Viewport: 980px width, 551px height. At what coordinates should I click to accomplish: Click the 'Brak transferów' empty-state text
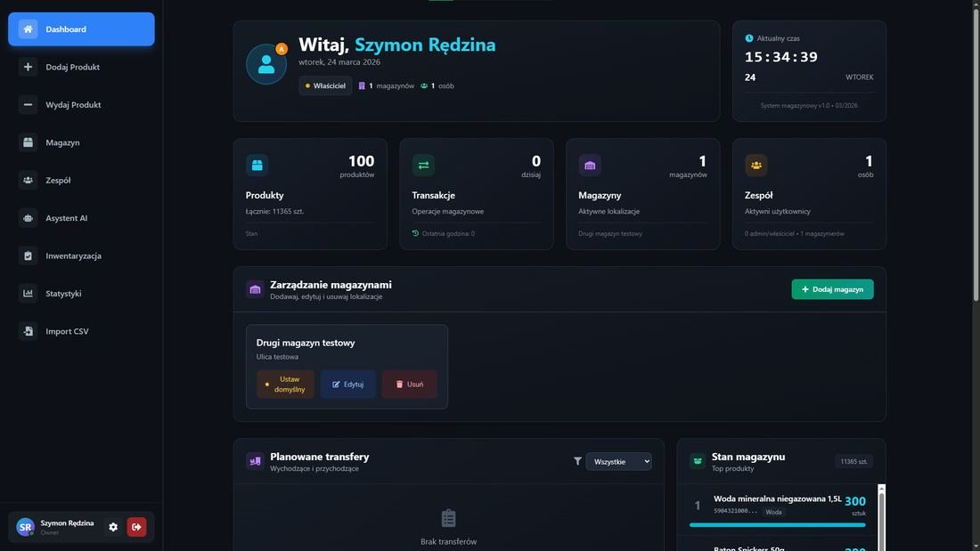point(449,541)
